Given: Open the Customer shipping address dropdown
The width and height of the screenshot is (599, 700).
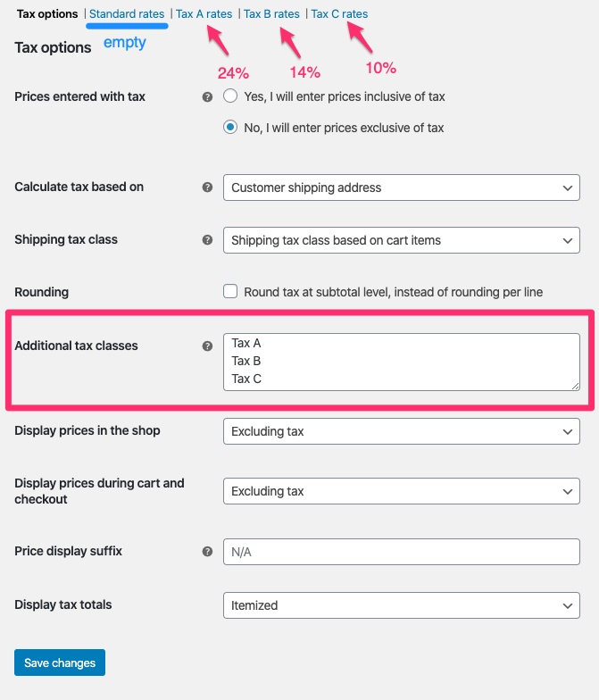Looking at the screenshot, I should pyautogui.click(x=401, y=187).
